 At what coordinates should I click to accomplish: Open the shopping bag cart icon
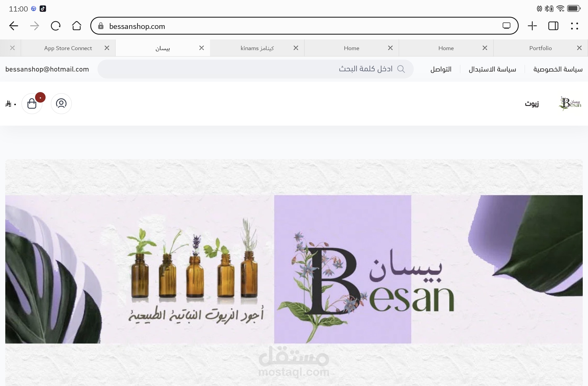32,103
